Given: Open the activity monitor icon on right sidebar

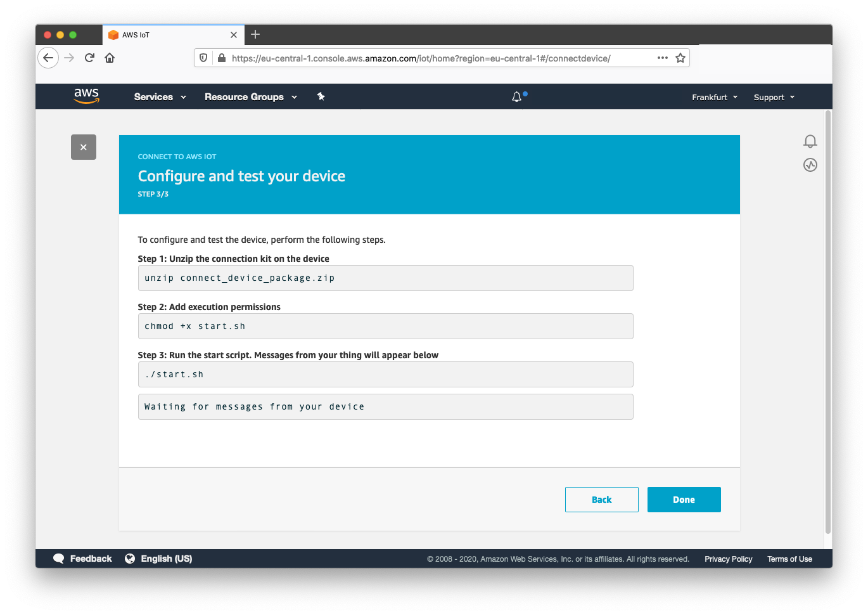Looking at the screenshot, I should point(810,165).
